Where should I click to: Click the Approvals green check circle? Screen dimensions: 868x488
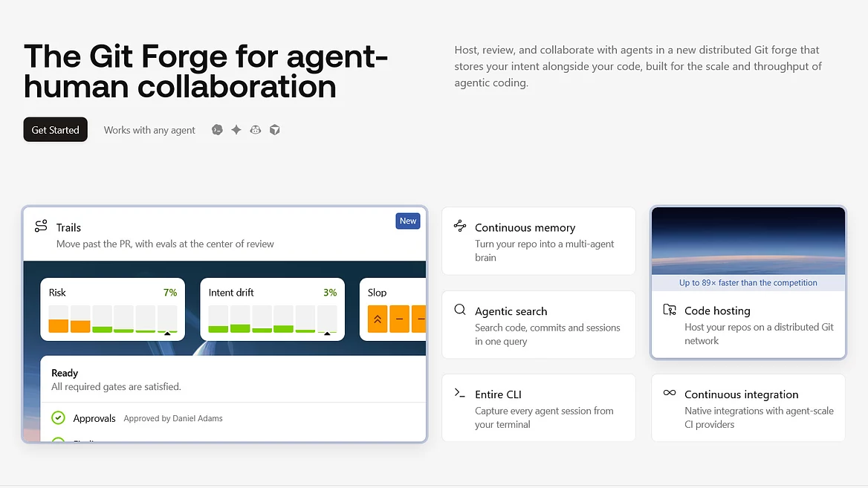58,417
